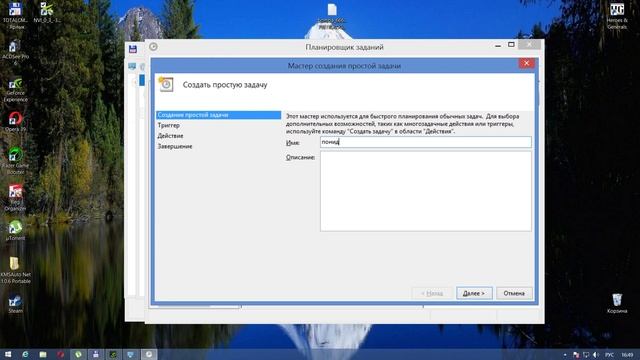Open the Reg Organizer desktop shortcut
The height and width of the screenshot is (360, 640).
coord(15,198)
